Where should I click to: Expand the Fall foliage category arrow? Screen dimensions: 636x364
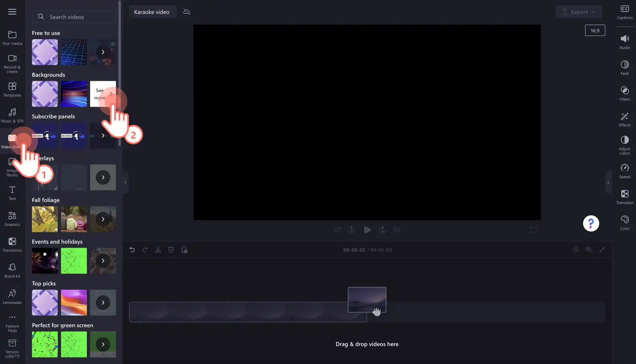click(103, 219)
